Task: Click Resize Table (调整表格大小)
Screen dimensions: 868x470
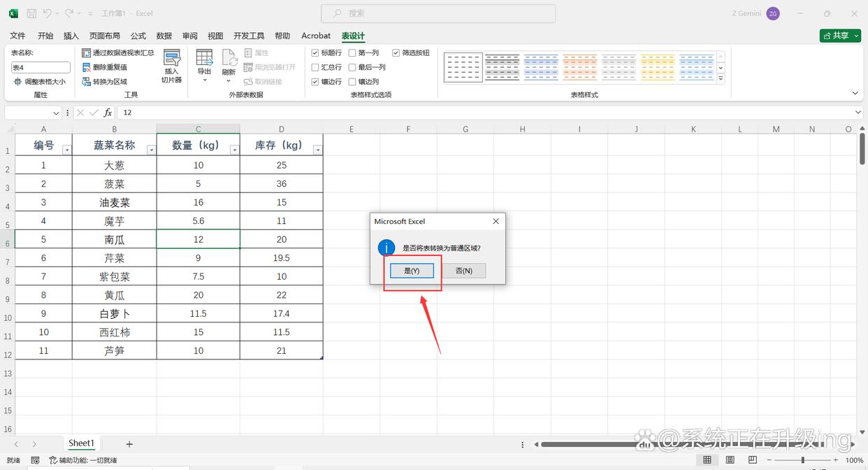Action: click(x=40, y=82)
